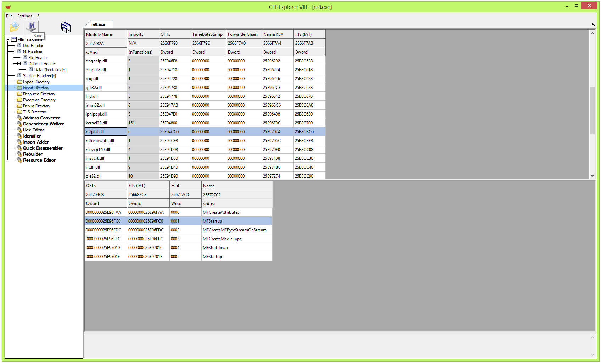The image size is (601, 364).
Task: Collapse the File: re8.exe root node
Action: coord(7,39)
